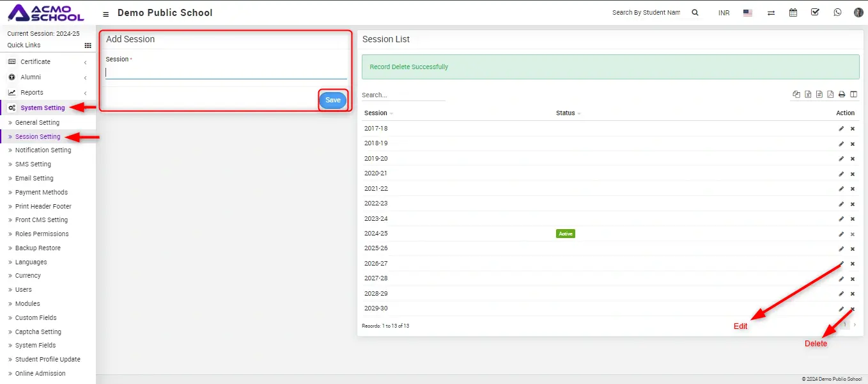
Task: Copy session list to clipboard
Action: (x=796, y=95)
